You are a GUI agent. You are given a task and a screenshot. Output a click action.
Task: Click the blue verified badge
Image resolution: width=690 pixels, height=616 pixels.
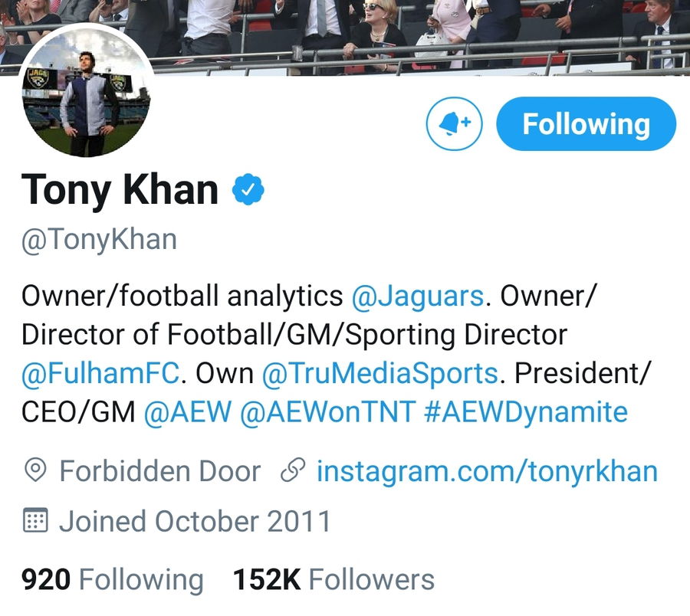tap(248, 189)
